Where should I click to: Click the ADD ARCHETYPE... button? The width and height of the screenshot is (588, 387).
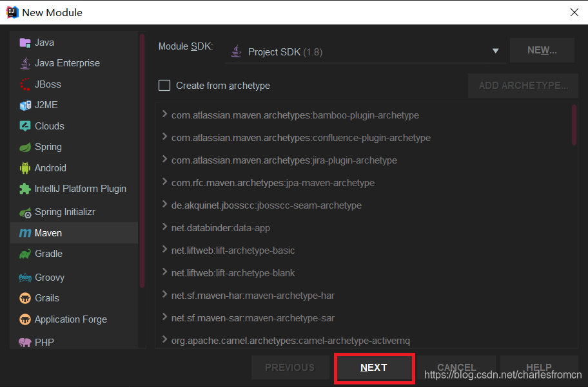(523, 86)
